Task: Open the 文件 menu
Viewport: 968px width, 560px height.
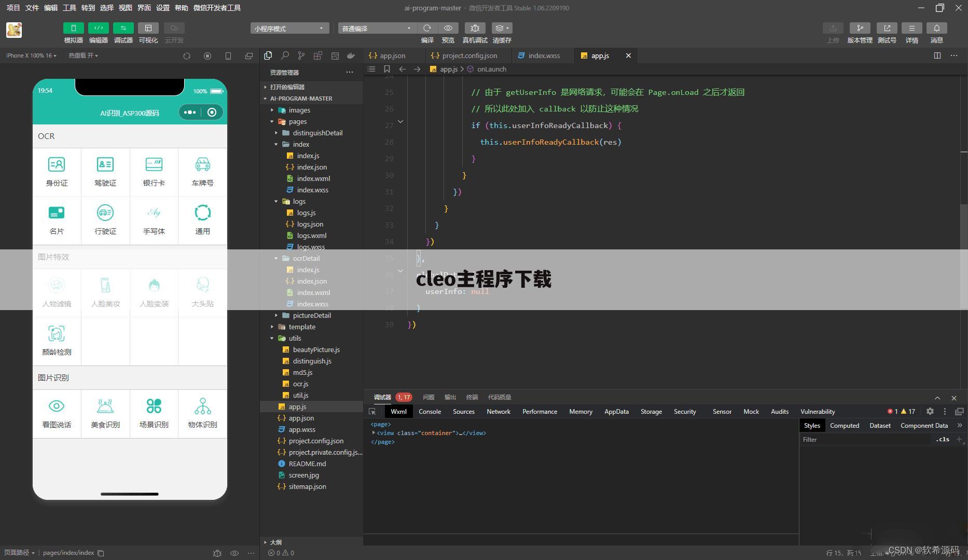Action: coord(32,8)
